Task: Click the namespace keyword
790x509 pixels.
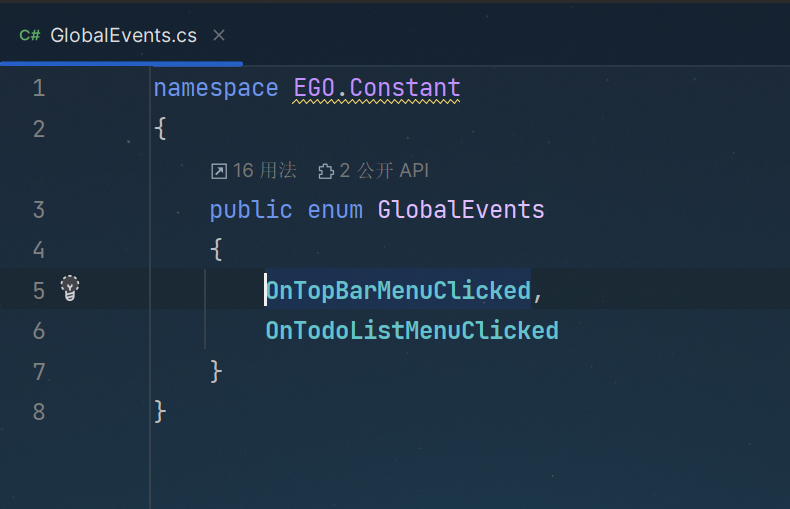Action: (x=216, y=88)
